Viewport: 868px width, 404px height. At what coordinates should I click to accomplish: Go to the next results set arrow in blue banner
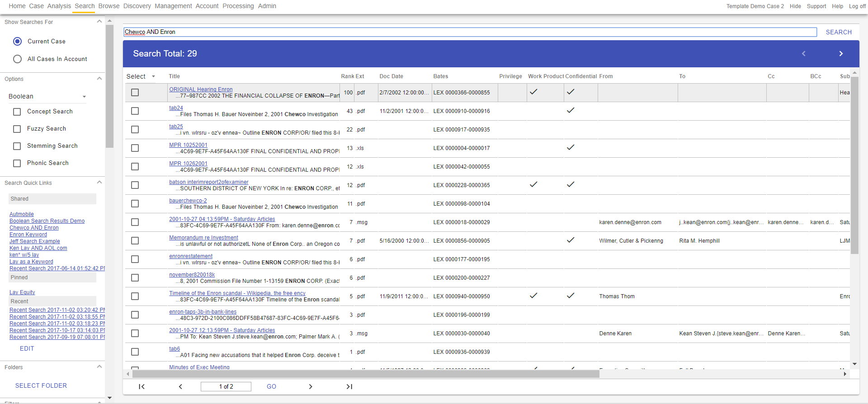click(841, 54)
